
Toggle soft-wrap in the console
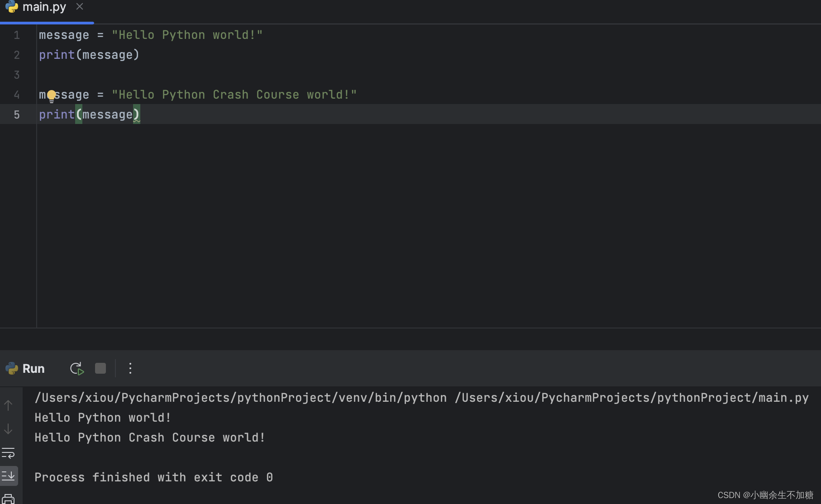pyautogui.click(x=8, y=453)
